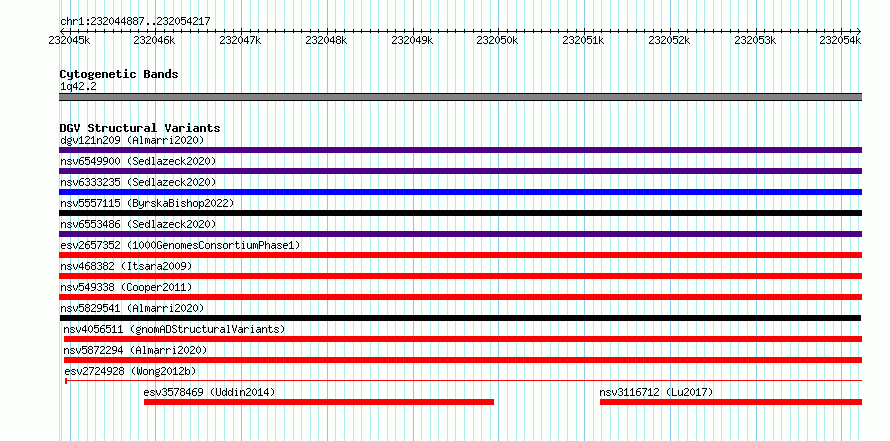This screenshot has width=890, height=441.
Task: Open nsv5557115 (ByrskaBishop2022) variant label
Action: click(147, 203)
